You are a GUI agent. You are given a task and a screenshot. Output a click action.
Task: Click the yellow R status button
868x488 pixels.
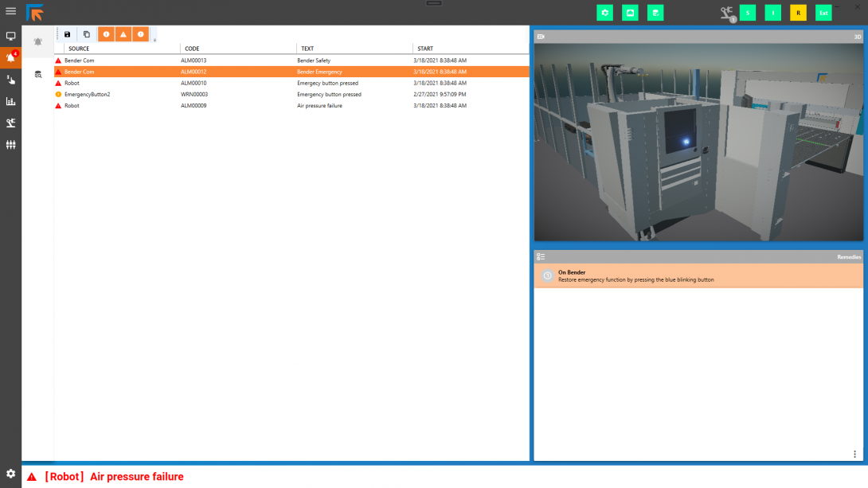(798, 13)
